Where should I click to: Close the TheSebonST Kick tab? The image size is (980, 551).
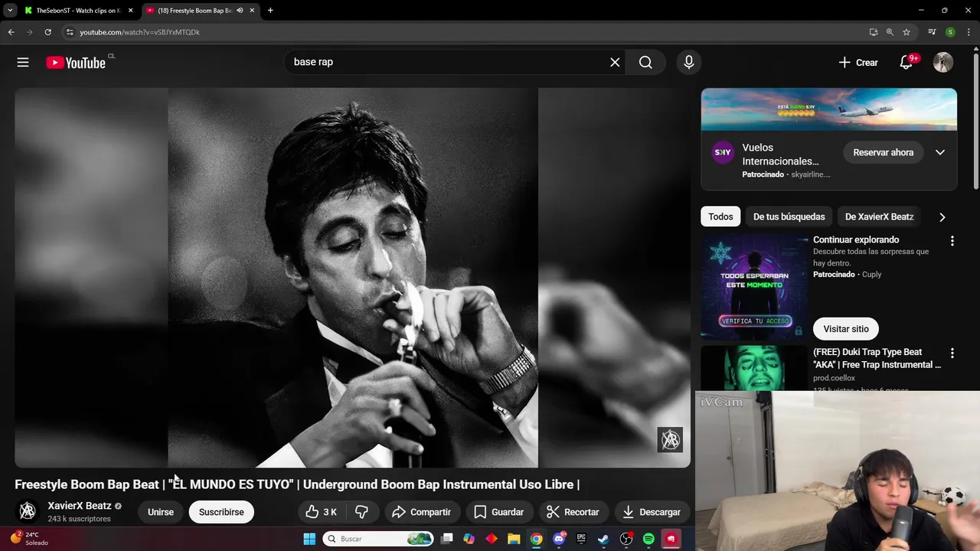[130, 11]
